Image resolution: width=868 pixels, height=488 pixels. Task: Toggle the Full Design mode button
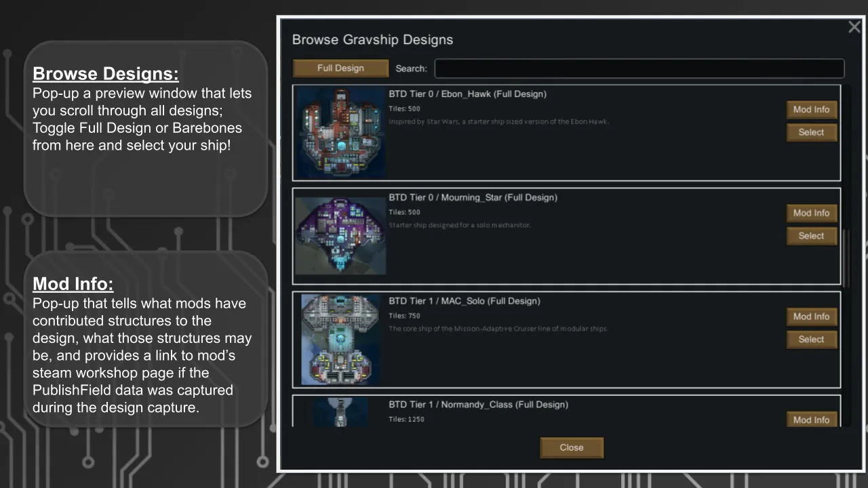[x=340, y=68]
